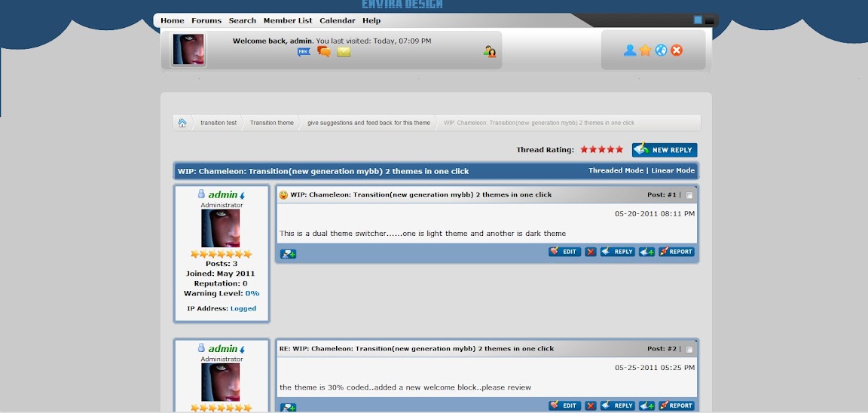Click admin's avatar in post #1

coord(220,228)
